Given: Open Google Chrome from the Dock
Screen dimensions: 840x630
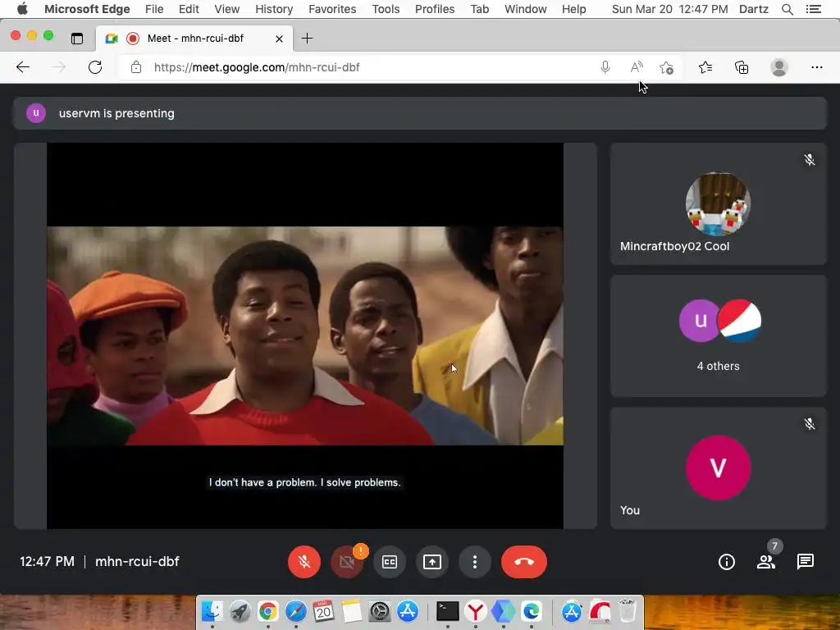Looking at the screenshot, I should point(268,610).
